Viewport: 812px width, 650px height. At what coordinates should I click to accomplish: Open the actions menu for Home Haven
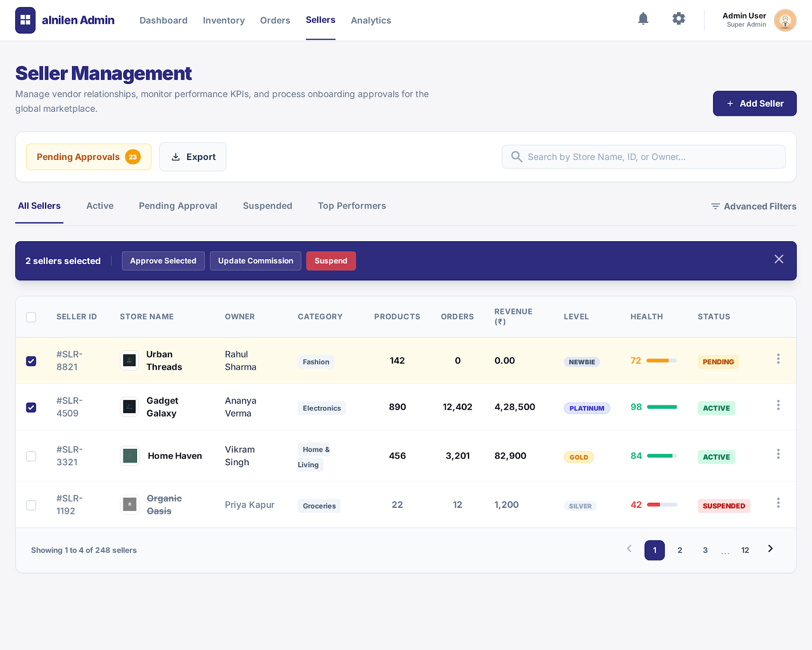click(x=778, y=453)
